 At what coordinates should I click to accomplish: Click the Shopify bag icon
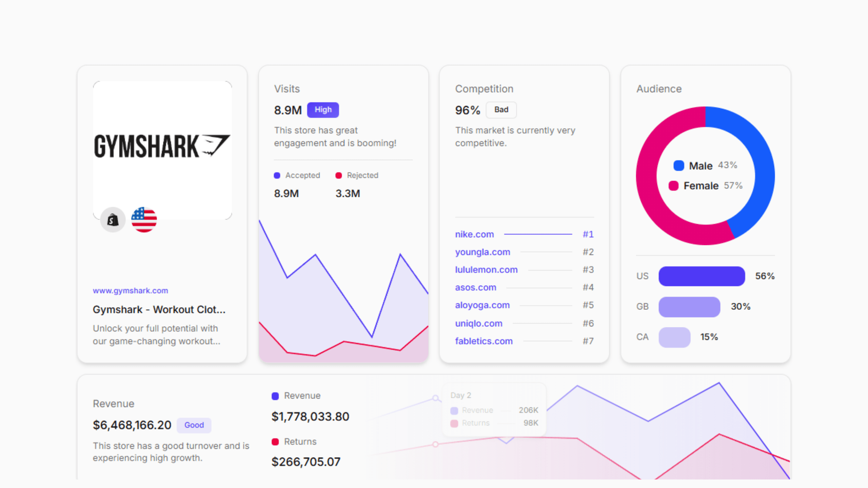(113, 220)
